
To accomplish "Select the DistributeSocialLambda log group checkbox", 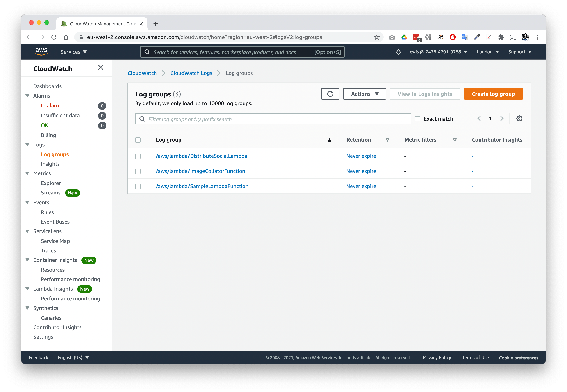I will [138, 156].
